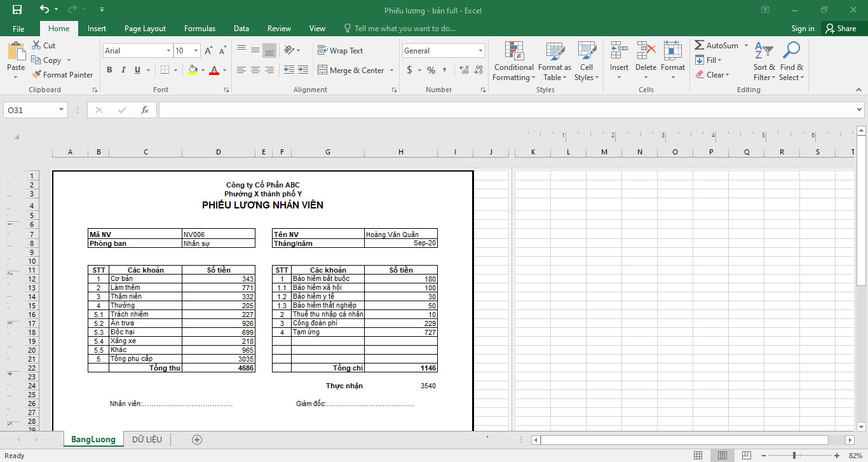868x462 pixels.
Task: Toggle Wrap Text
Action: click(341, 51)
